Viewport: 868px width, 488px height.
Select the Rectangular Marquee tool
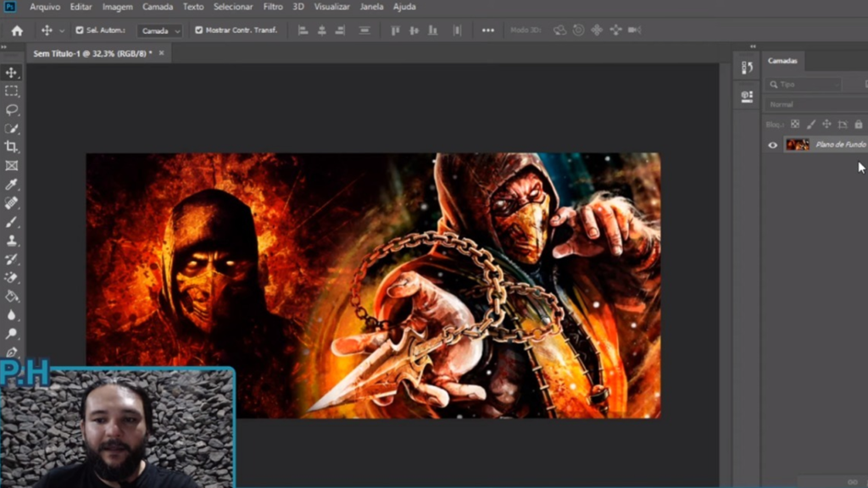tap(12, 91)
